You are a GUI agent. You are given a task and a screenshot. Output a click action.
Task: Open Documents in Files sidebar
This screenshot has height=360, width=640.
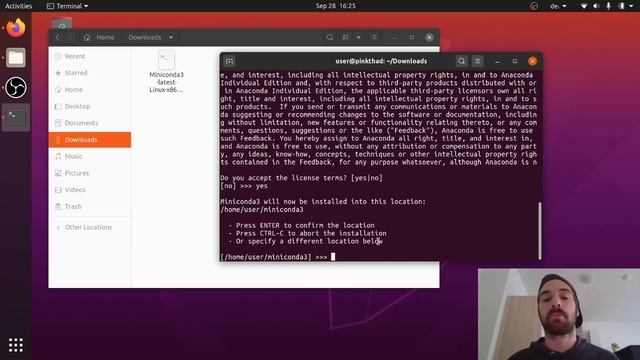[90, 123]
